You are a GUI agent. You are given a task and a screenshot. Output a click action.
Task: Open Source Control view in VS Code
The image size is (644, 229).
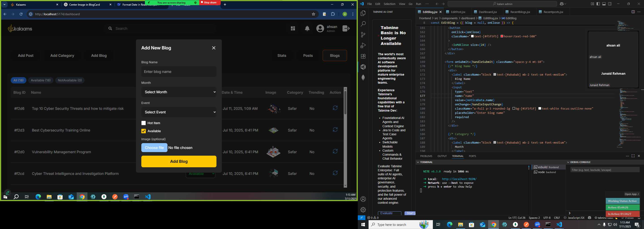363,35
